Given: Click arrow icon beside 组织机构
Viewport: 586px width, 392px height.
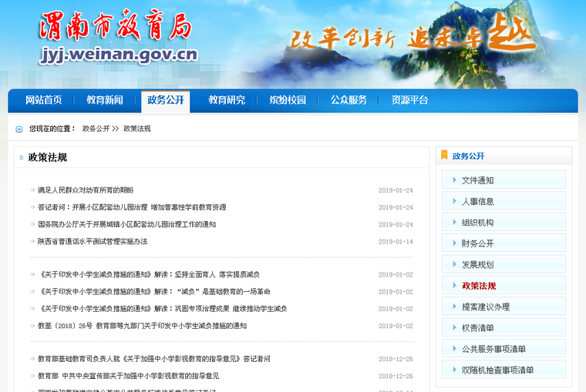Looking at the screenshot, I should (x=454, y=222).
